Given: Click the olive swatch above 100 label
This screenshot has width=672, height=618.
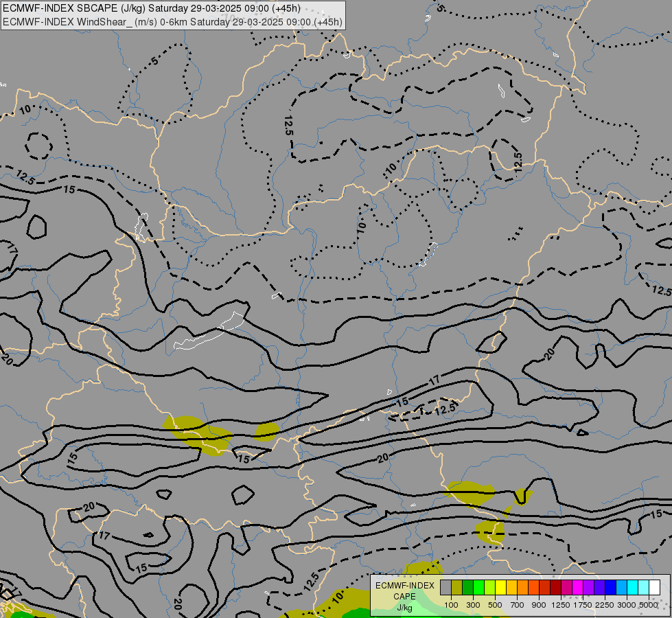Looking at the screenshot, I should [457, 588].
